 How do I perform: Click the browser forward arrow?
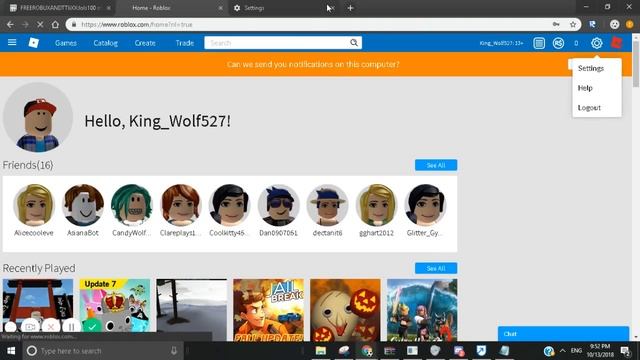pyautogui.click(x=25, y=24)
